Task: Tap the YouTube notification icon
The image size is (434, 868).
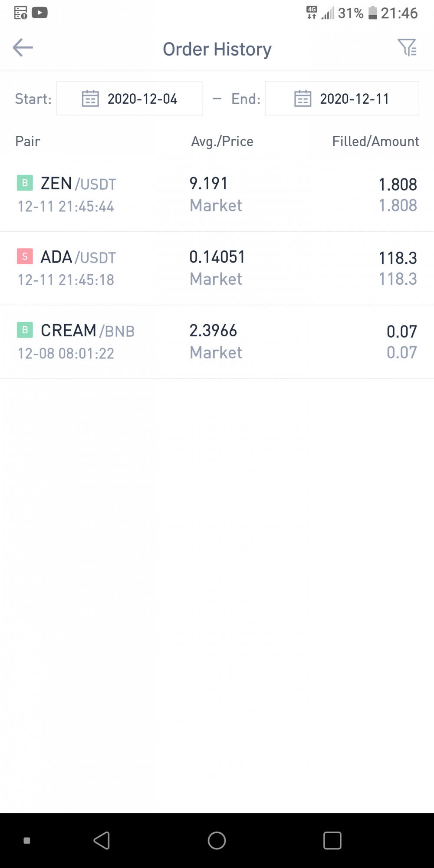Action: click(x=39, y=13)
